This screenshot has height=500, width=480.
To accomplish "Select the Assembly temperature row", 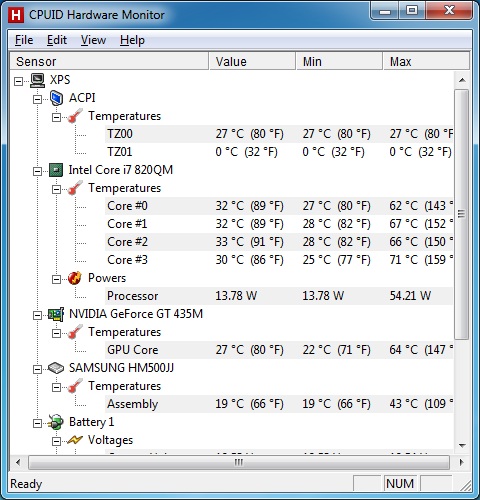I will (x=279, y=404).
